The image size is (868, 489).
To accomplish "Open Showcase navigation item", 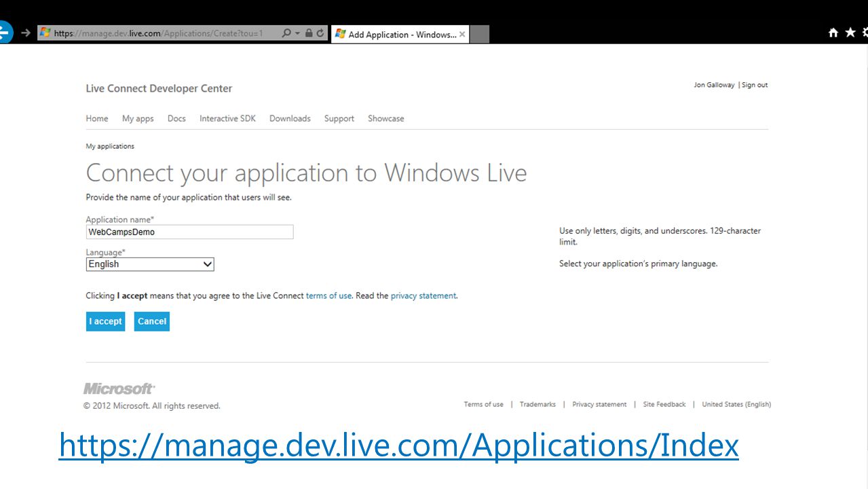I will [x=385, y=118].
